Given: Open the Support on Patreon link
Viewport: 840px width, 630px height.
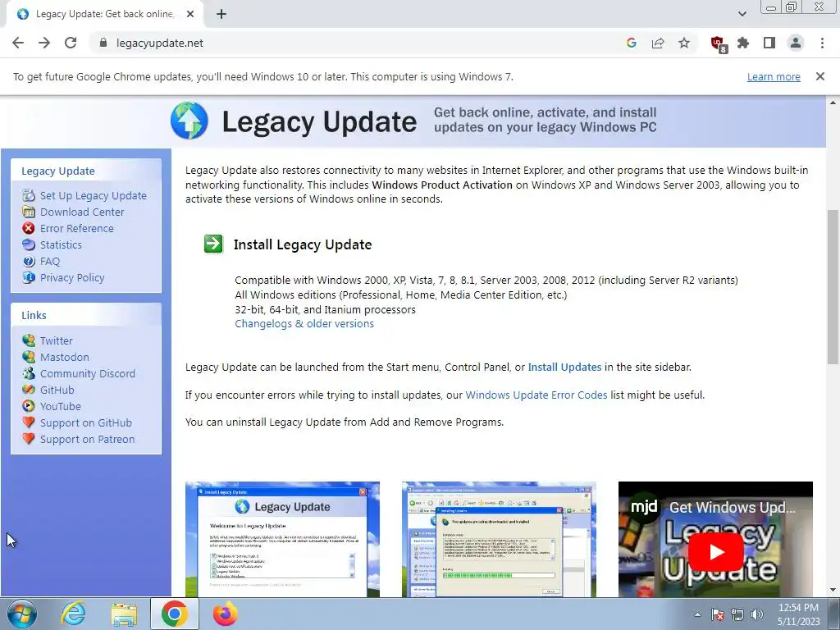Looking at the screenshot, I should (x=87, y=440).
